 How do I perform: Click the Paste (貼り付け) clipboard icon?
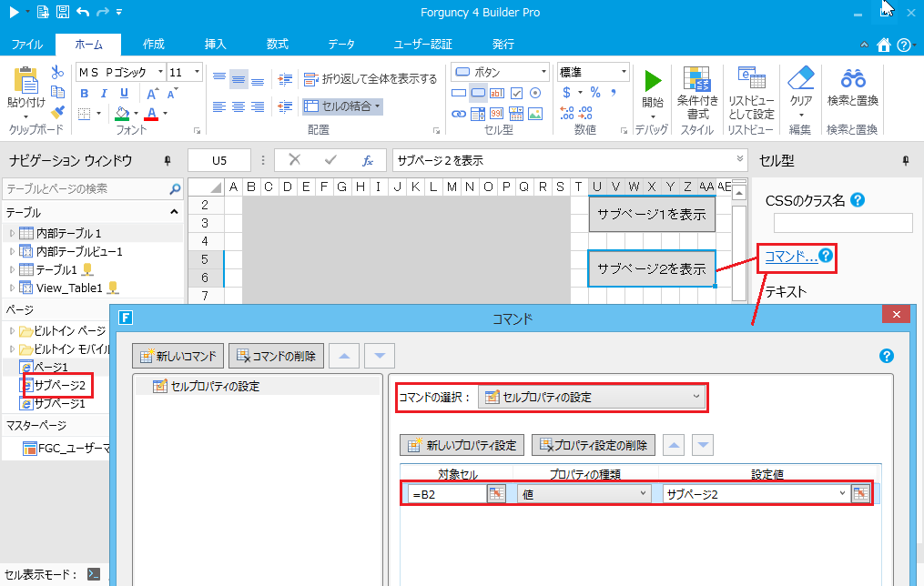[x=25, y=81]
